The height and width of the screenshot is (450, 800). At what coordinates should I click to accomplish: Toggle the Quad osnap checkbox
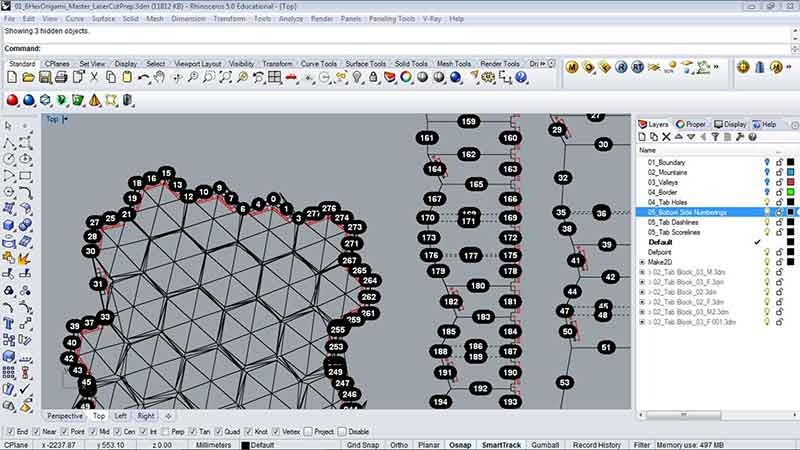pyautogui.click(x=218, y=432)
